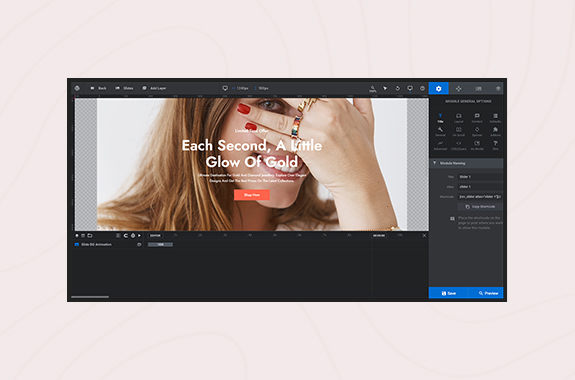Click the horizontal scrollbar at the timeline bottom

tap(90, 297)
